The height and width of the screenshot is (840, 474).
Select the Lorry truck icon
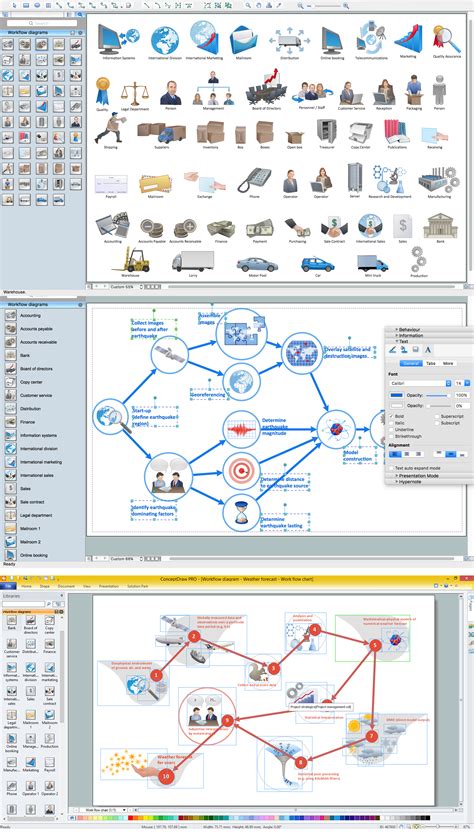point(192,261)
